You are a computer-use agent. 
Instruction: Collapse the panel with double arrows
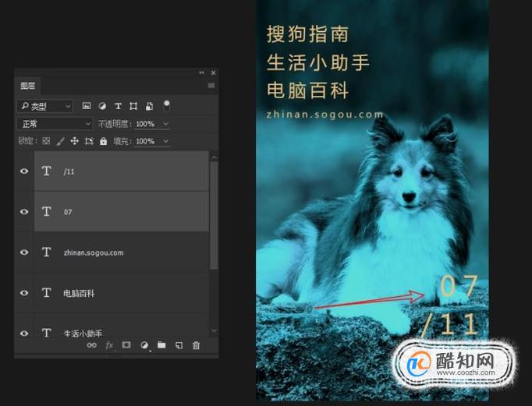202,72
